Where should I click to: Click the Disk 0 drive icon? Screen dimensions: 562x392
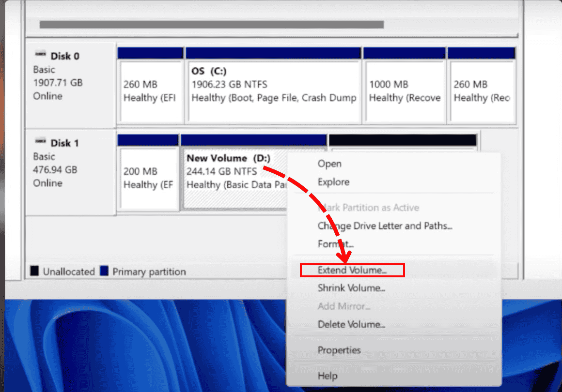click(x=40, y=54)
